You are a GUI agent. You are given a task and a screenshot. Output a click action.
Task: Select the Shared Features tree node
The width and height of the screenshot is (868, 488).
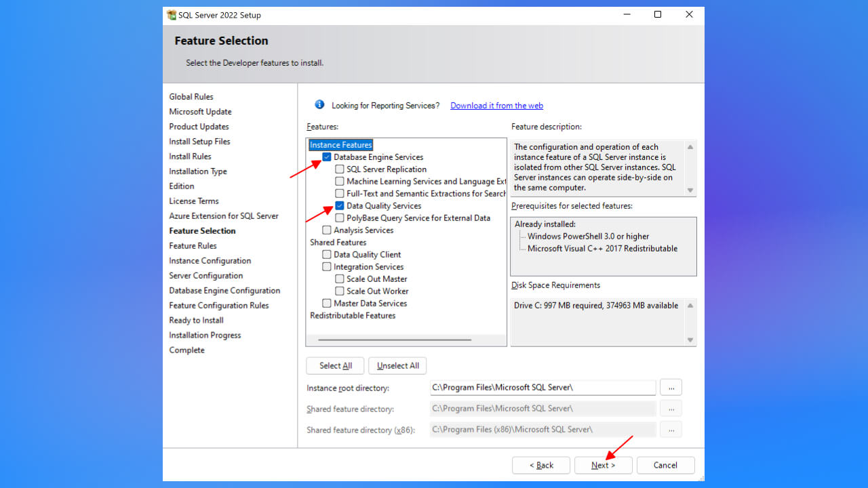[338, 243]
